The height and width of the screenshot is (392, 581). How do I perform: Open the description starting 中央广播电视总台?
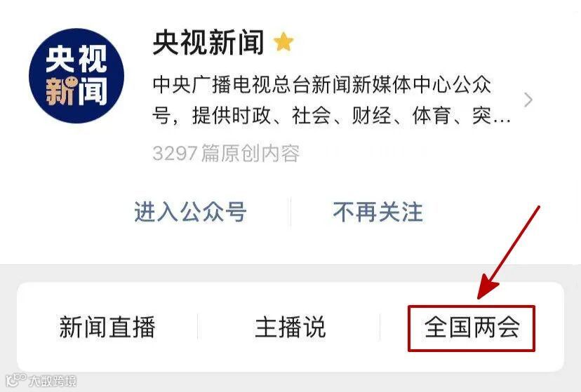332,100
